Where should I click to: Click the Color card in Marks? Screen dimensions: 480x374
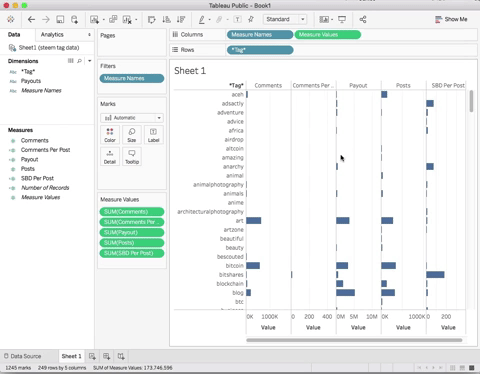point(110,135)
